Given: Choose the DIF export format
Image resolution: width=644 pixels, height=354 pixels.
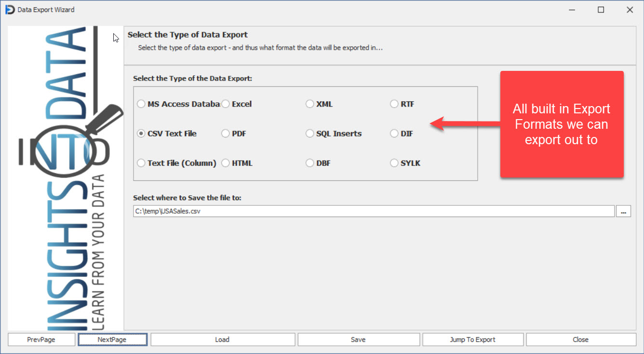Looking at the screenshot, I should pyautogui.click(x=394, y=134).
